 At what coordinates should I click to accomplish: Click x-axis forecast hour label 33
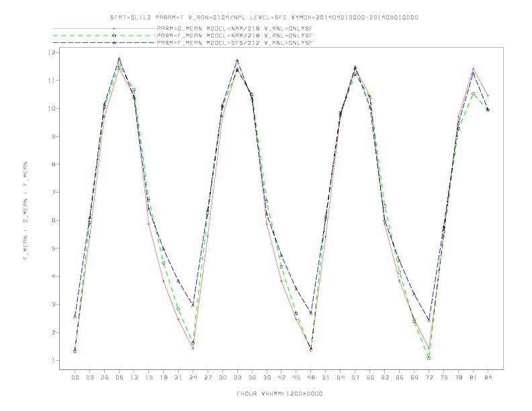pyautogui.click(x=237, y=377)
